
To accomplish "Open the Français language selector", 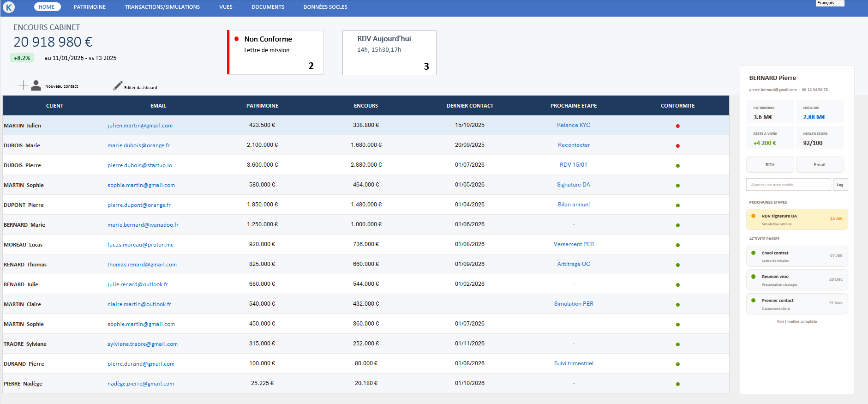I will coord(830,3).
